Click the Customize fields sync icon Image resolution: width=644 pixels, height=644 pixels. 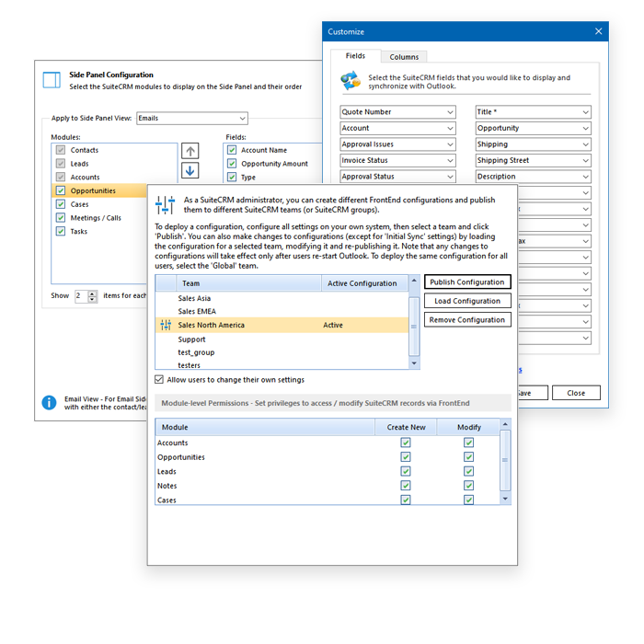click(x=350, y=82)
